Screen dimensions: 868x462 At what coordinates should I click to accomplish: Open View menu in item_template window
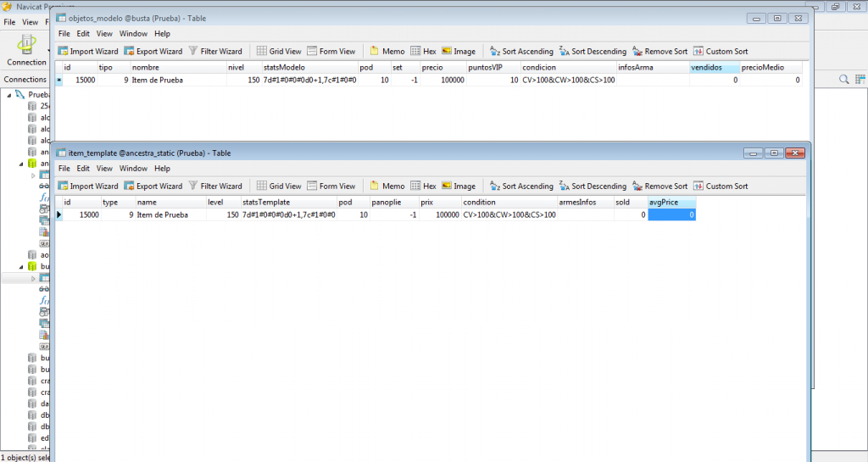pyautogui.click(x=104, y=169)
